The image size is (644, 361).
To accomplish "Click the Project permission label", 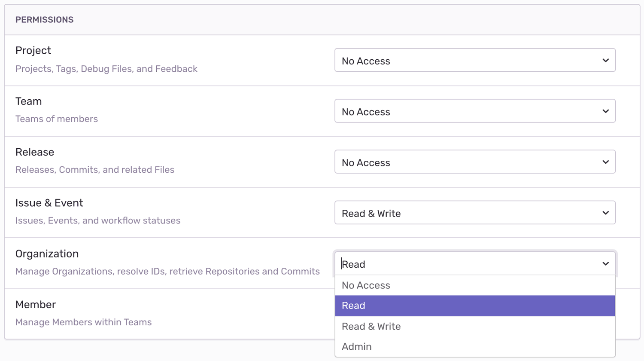I will click(x=33, y=51).
